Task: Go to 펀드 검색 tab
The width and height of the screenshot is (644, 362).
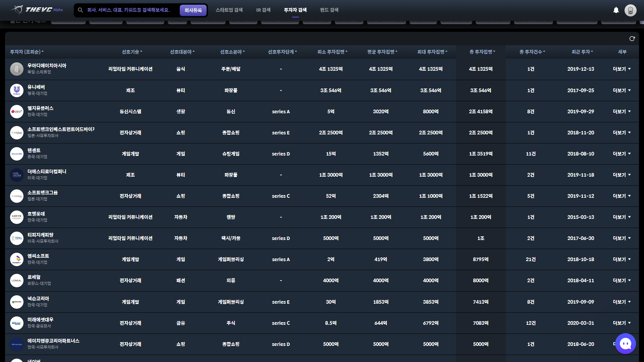Action: (329, 10)
